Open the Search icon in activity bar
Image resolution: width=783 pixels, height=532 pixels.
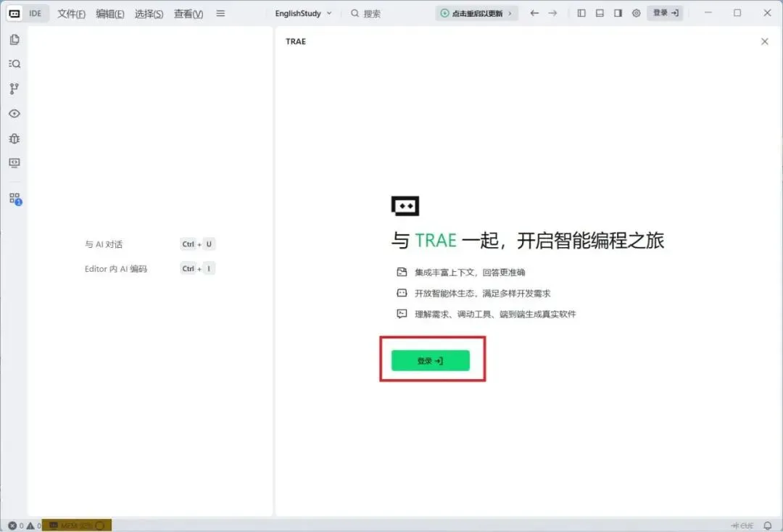pyautogui.click(x=14, y=64)
